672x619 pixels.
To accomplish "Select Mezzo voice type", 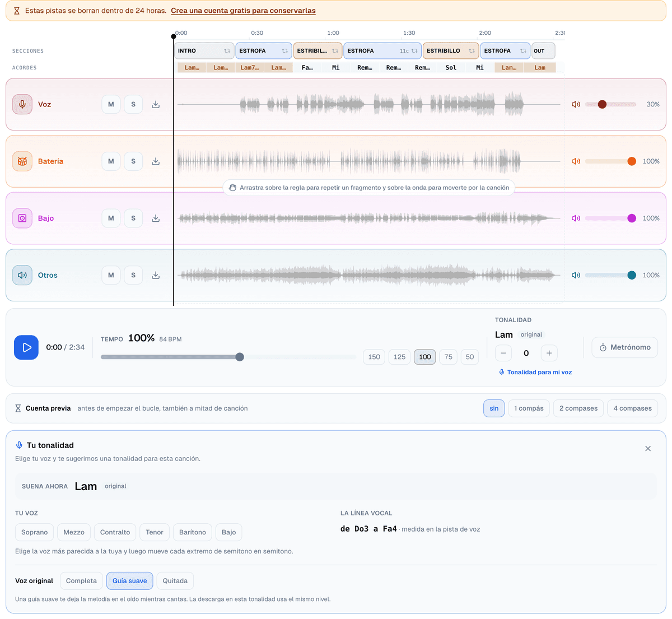I will click(74, 532).
